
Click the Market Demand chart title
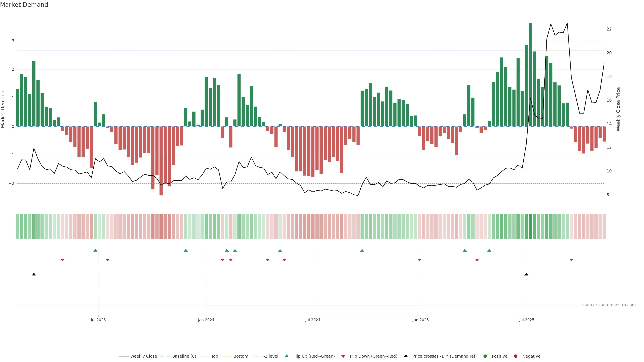(24, 5)
